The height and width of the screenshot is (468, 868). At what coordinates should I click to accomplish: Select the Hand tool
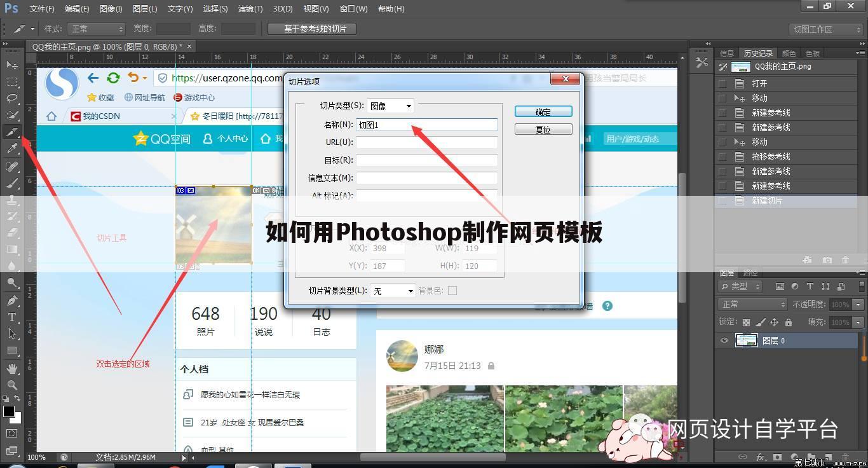point(12,368)
